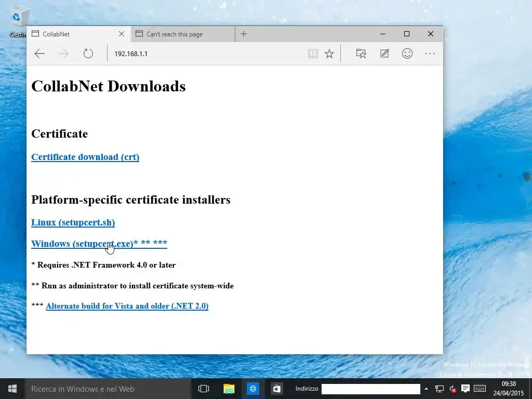Send feedback with the smiley icon
Screen dimensions: 532x399
pos(407,54)
